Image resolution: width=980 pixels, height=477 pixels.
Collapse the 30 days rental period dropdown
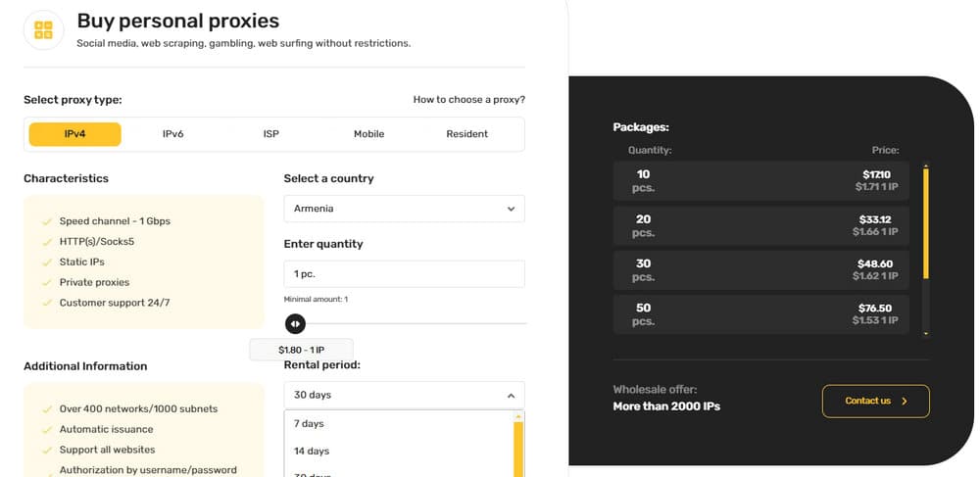(405, 395)
